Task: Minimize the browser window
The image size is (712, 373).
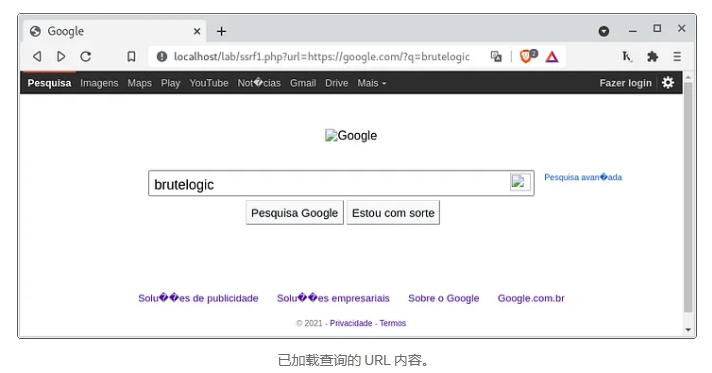Action: (633, 31)
